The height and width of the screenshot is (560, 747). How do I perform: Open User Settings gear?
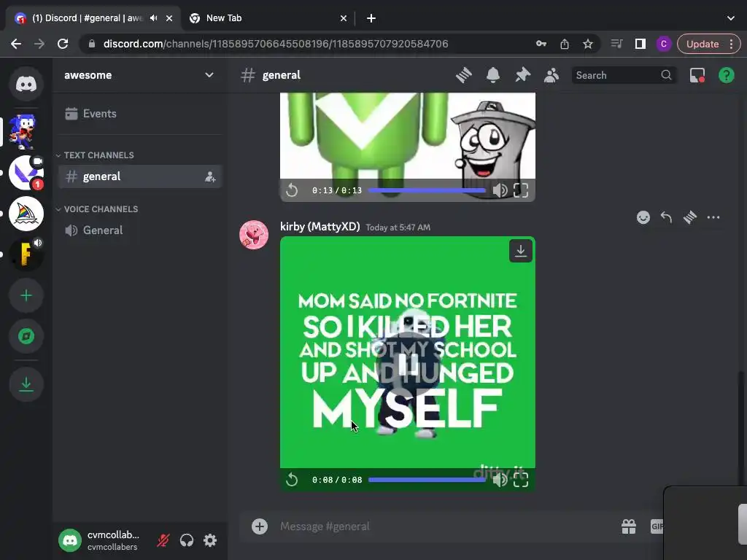click(x=210, y=540)
